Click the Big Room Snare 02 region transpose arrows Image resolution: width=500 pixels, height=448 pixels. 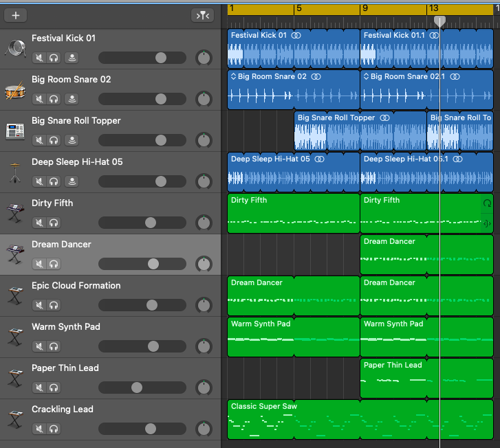233,76
